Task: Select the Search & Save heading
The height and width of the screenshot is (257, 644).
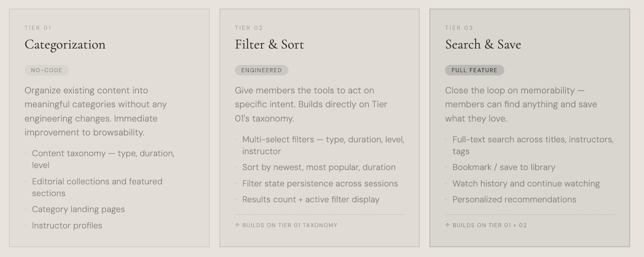Action: (x=483, y=44)
